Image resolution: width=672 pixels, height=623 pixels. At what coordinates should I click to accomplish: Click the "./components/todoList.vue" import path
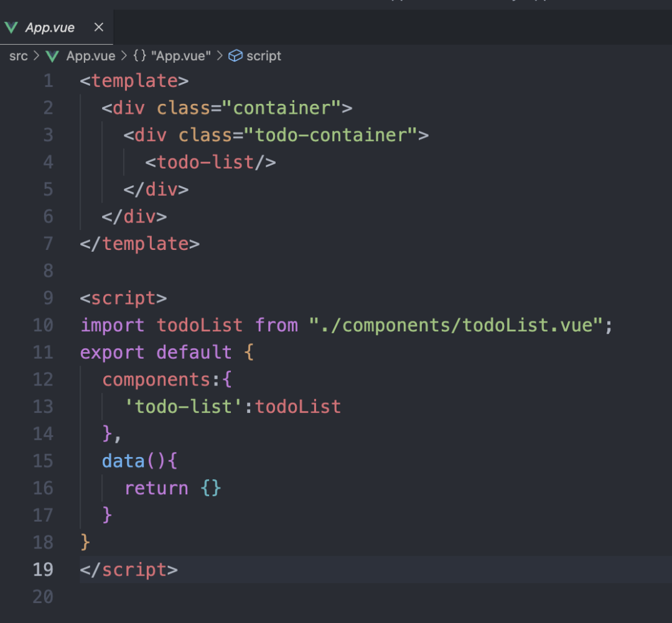click(456, 325)
